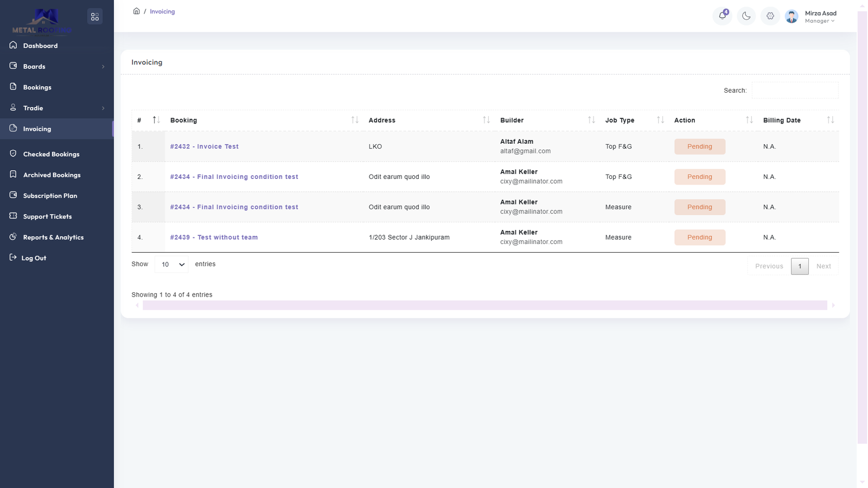Focus the Search input field

click(x=795, y=91)
